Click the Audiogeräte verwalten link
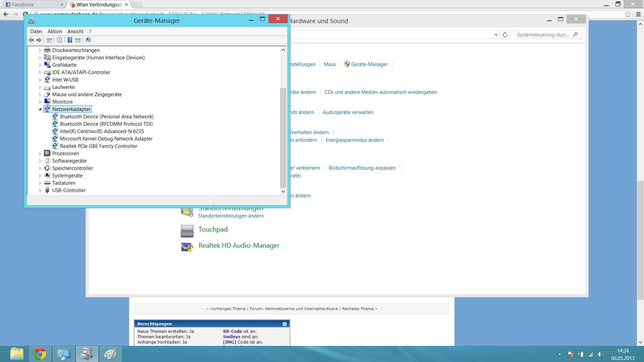 (x=348, y=112)
